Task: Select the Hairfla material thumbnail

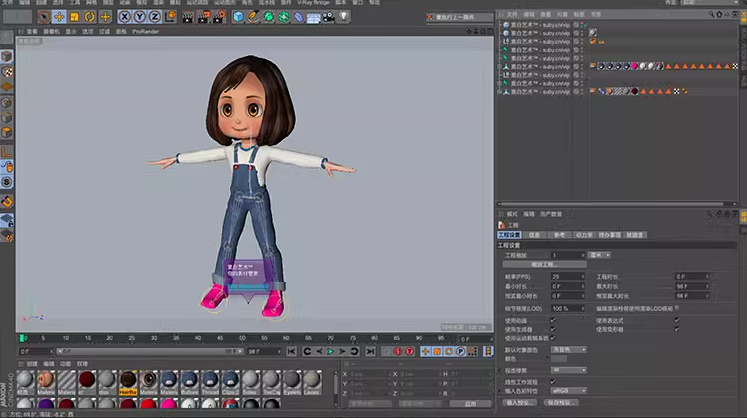Action: coord(128,379)
